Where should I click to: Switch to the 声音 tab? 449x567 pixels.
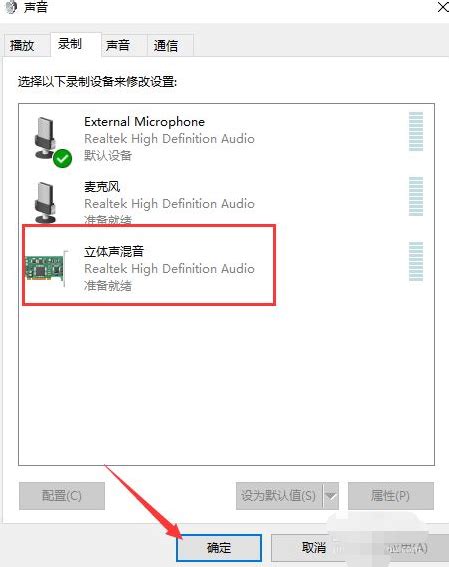click(x=118, y=46)
